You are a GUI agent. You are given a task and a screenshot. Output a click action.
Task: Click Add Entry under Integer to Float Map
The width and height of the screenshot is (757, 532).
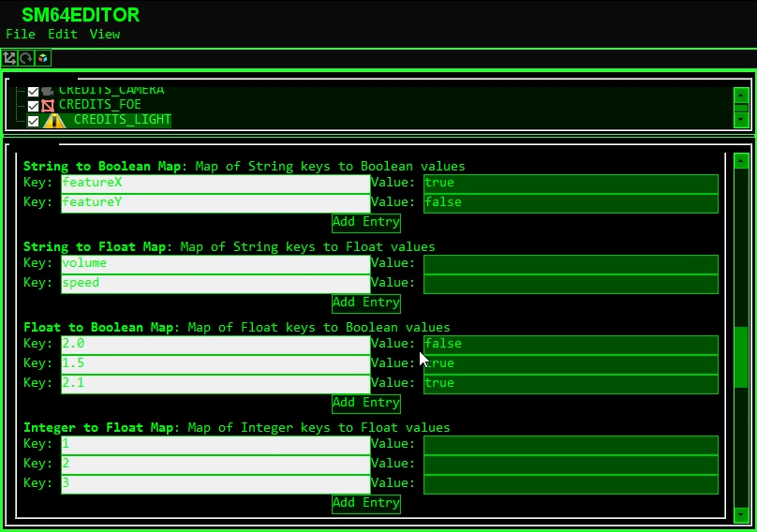pyautogui.click(x=366, y=503)
